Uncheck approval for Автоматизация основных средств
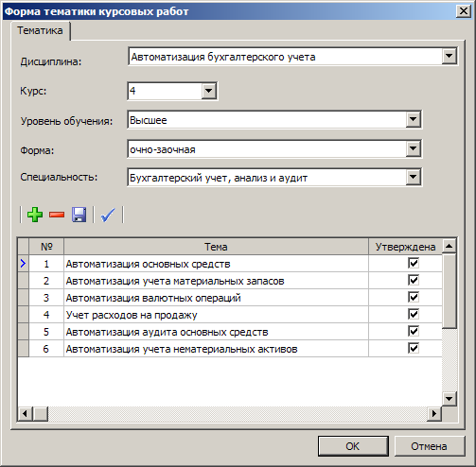The width and height of the screenshot is (476, 467). 414,263
